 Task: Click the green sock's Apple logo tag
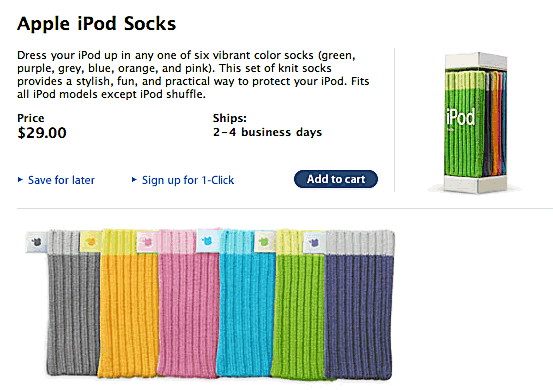pos(264,242)
